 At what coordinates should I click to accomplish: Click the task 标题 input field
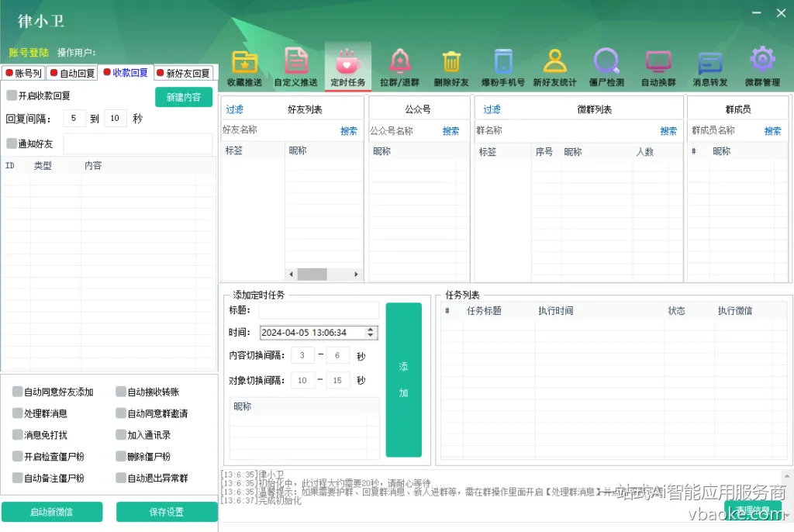[319, 310]
